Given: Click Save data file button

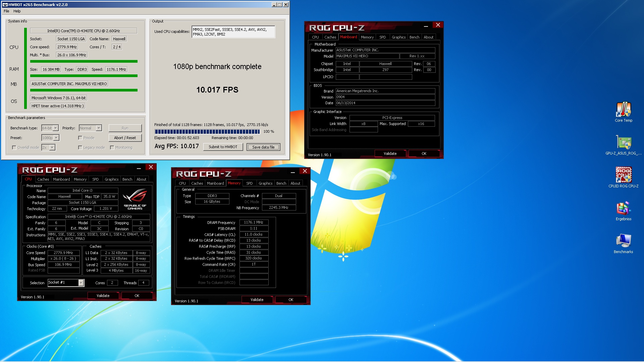Looking at the screenshot, I should 263,147.
